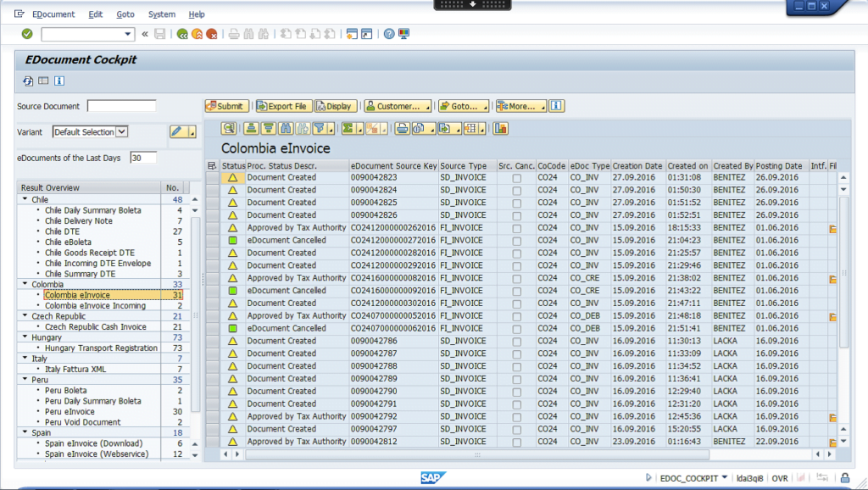The width and height of the screenshot is (868, 490).
Task: Click the blue Information icon under the title
Action: click(x=59, y=81)
